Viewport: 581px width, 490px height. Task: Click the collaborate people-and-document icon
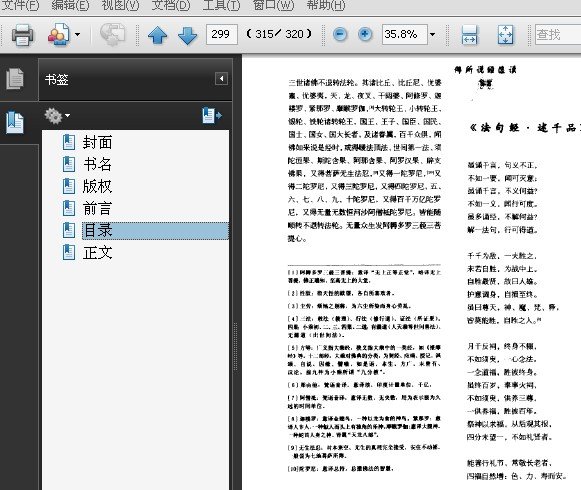[x=58, y=34]
